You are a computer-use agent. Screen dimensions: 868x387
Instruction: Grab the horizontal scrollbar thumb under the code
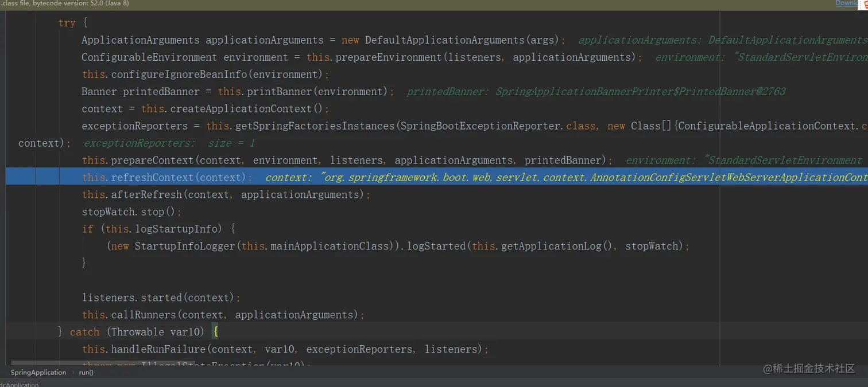coord(103,363)
